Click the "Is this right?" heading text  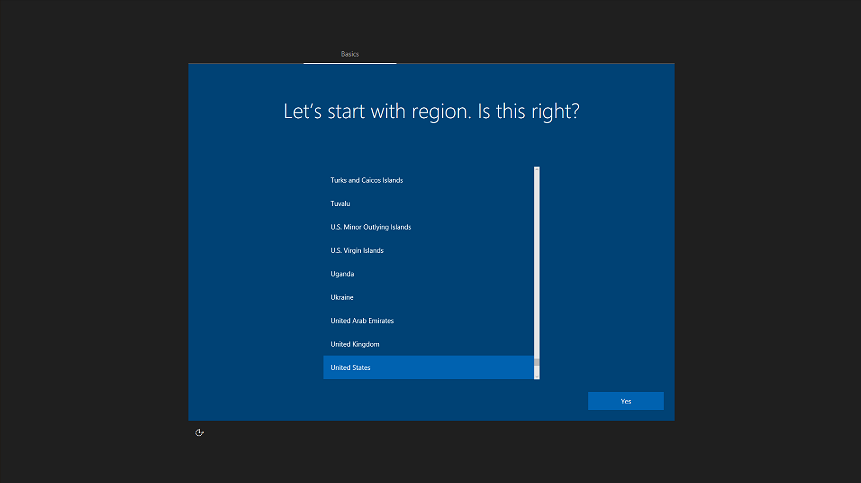(x=527, y=111)
